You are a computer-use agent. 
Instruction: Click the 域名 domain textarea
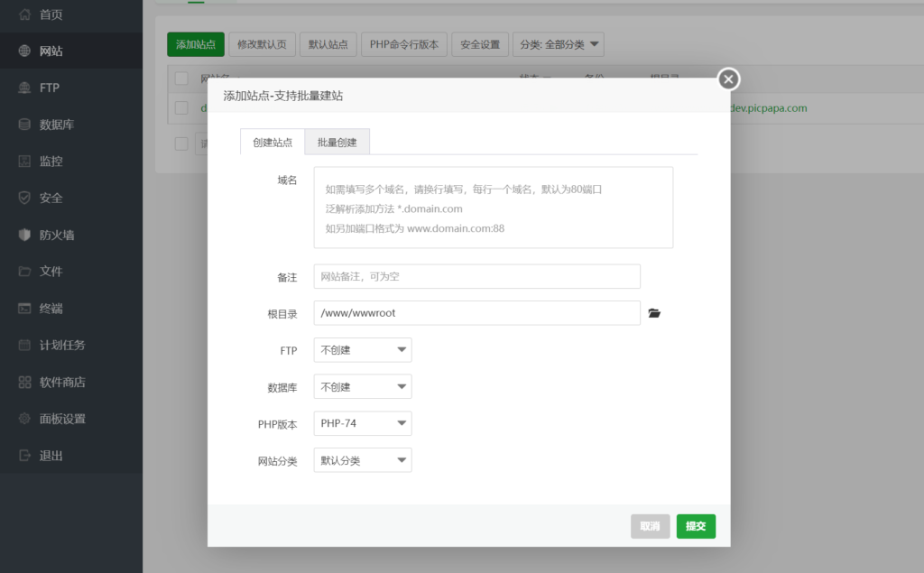tap(493, 208)
